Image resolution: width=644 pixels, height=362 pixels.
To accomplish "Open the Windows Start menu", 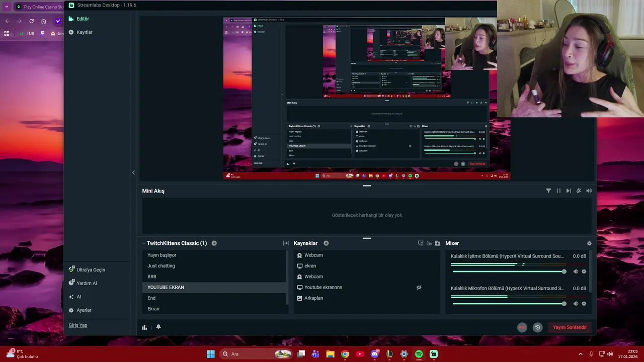I will click(211, 354).
